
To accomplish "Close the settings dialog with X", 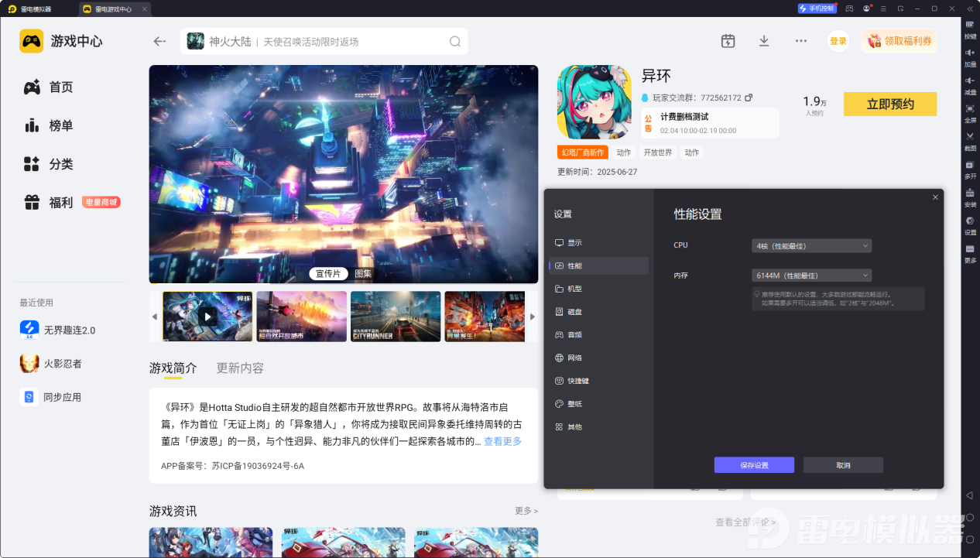I will tap(935, 197).
